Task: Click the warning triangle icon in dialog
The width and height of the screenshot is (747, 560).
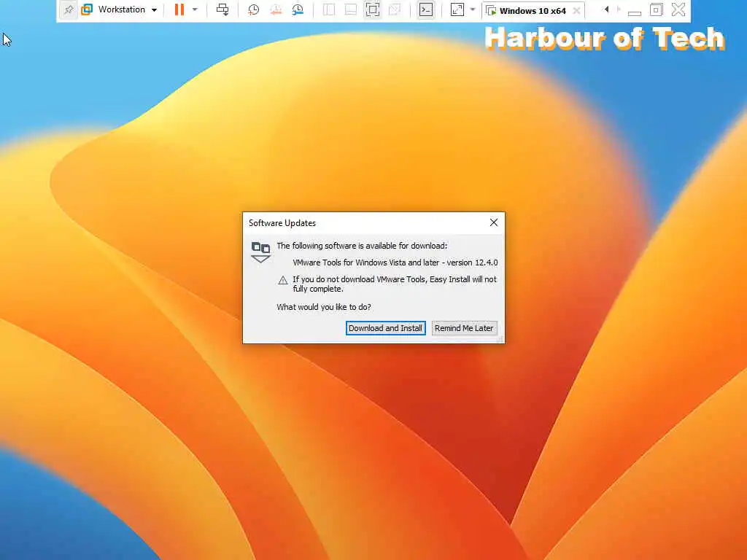Action: point(282,280)
